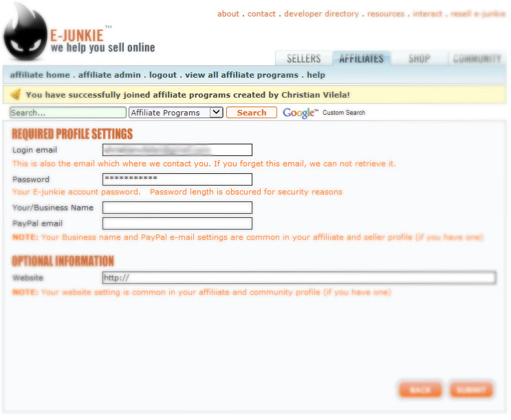Switch to the Shop tab
The image size is (511, 420).
[x=419, y=58]
